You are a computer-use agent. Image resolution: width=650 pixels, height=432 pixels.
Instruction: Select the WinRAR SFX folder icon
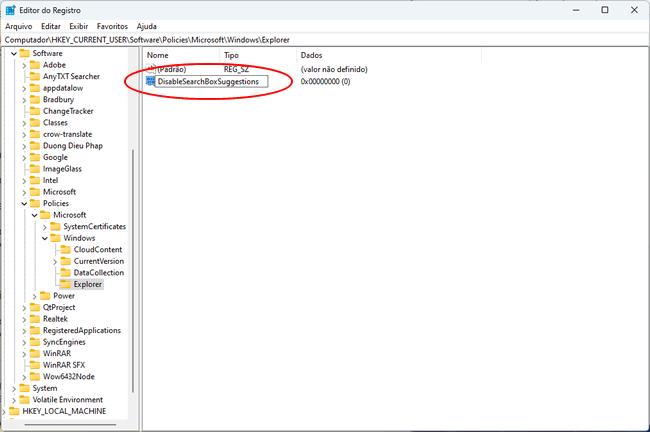[35, 365]
